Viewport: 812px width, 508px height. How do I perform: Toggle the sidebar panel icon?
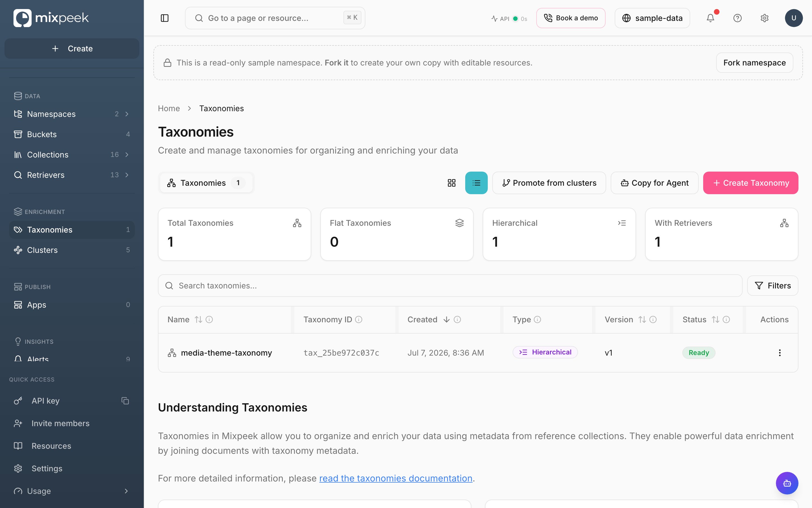click(x=164, y=18)
